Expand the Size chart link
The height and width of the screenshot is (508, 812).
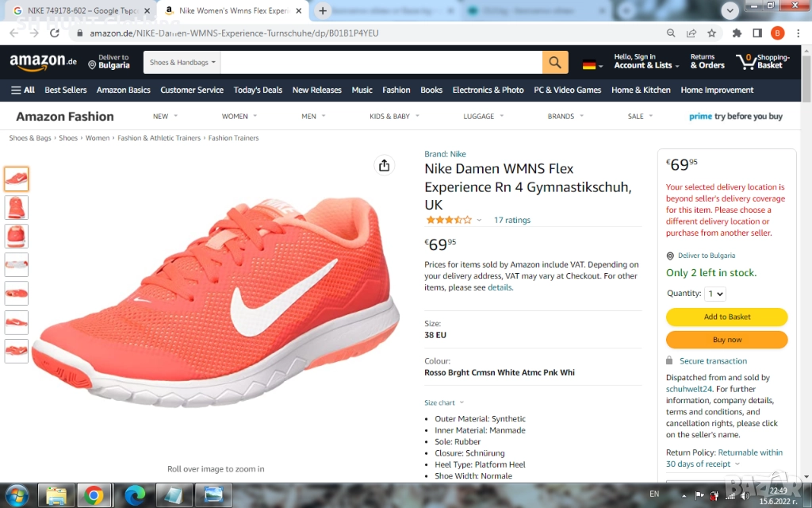(x=444, y=402)
